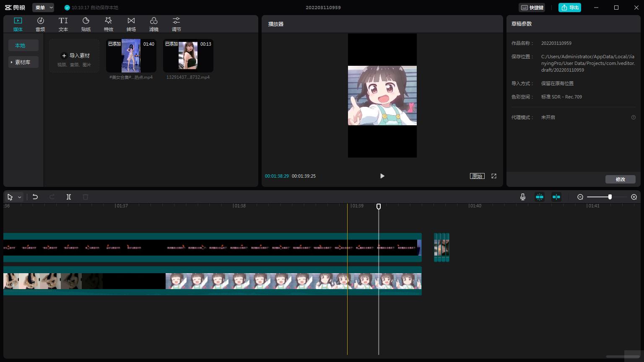Image resolution: width=644 pixels, height=362 pixels.
Task: Click the undo arrow in timeline toolbar
Action: 35,197
